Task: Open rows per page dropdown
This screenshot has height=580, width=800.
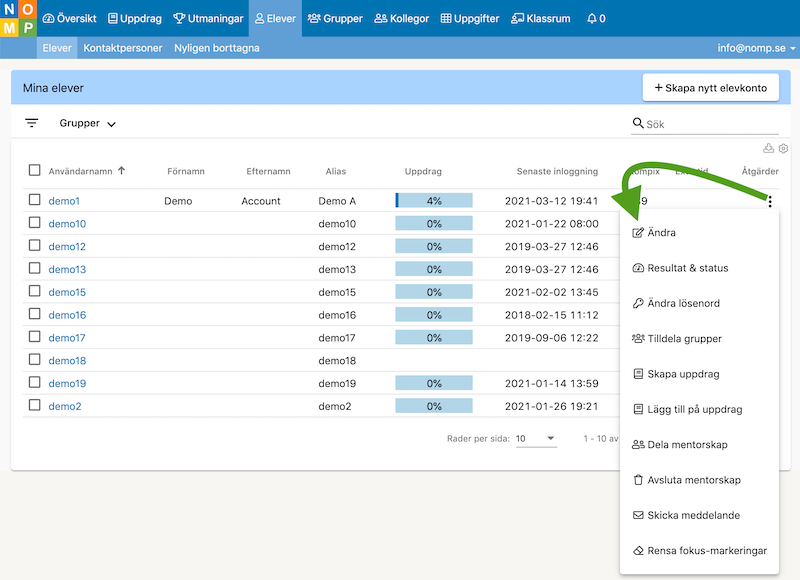Action: coord(536,439)
